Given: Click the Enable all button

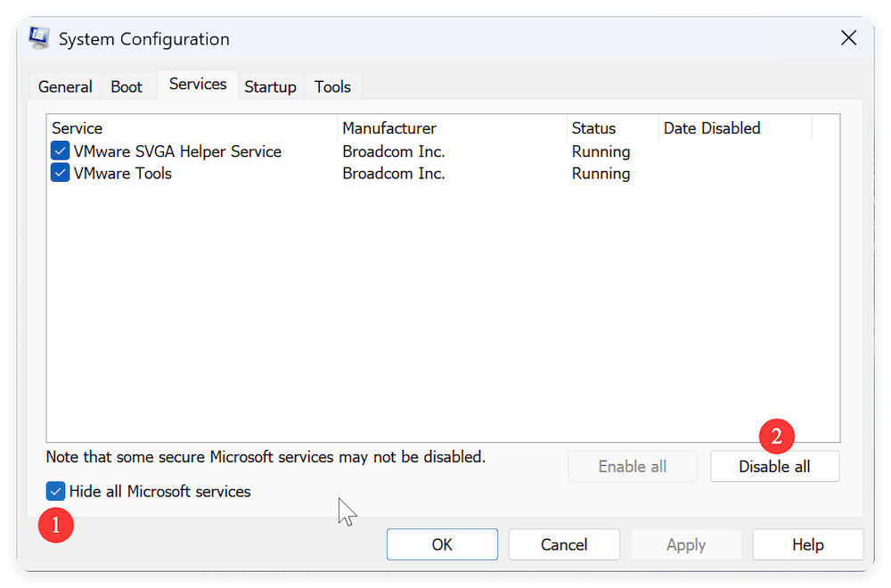Looking at the screenshot, I should point(633,466).
